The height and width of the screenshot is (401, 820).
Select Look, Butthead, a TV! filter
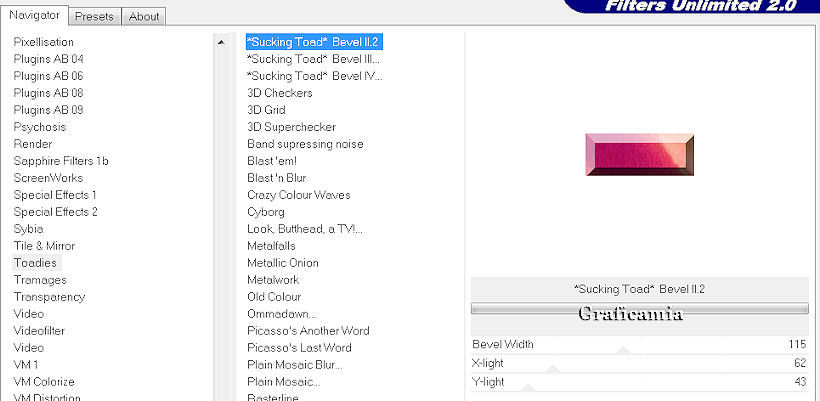pyautogui.click(x=305, y=228)
